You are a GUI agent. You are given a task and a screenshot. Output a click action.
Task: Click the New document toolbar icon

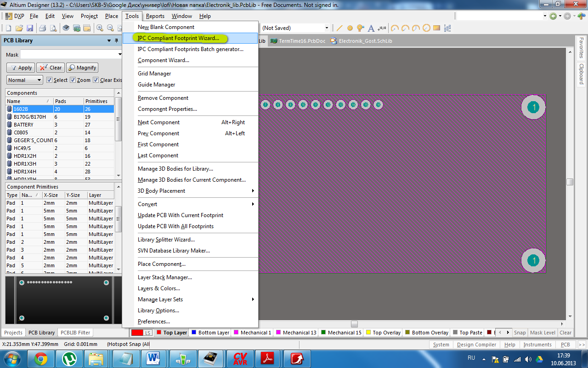pyautogui.click(x=9, y=28)
